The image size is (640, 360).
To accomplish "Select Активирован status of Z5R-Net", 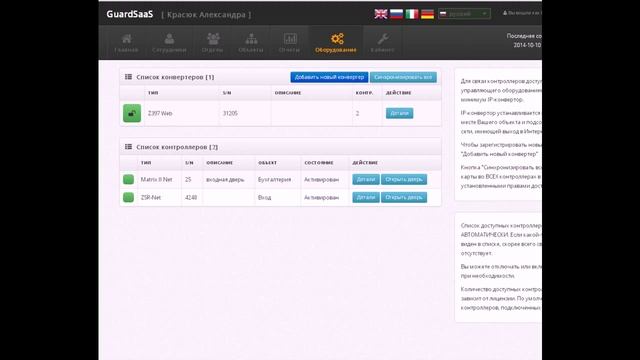I will 321,198.
